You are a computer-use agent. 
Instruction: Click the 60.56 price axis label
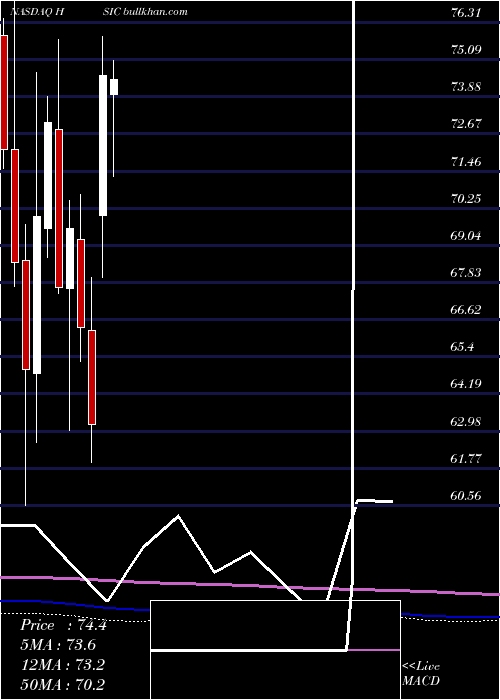(466, 495)
